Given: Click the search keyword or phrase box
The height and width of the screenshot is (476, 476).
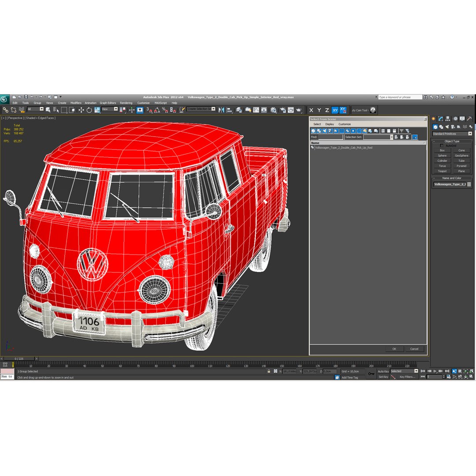Looking at the screenshot, I should coord(400,97).
